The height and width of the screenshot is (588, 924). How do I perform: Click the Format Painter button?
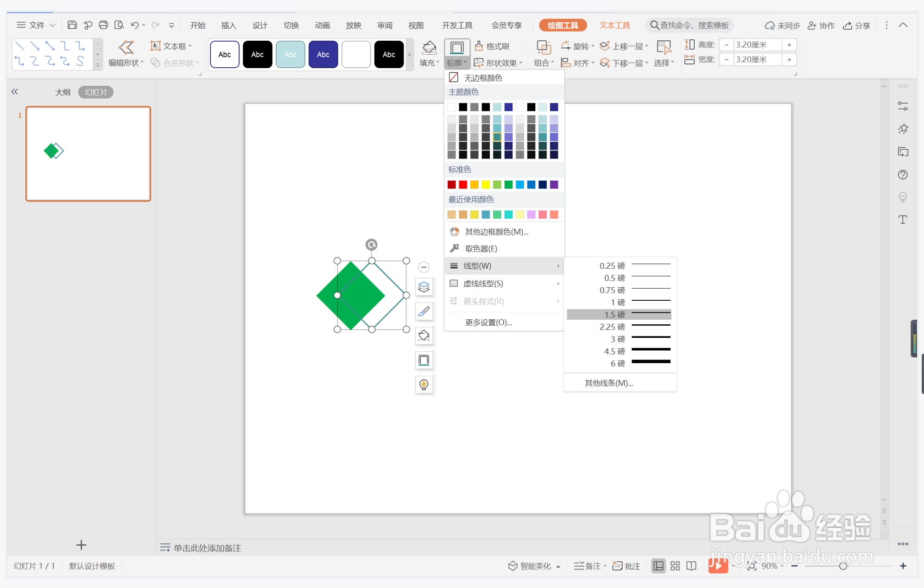pyautogui.click(x=493, y=46)
